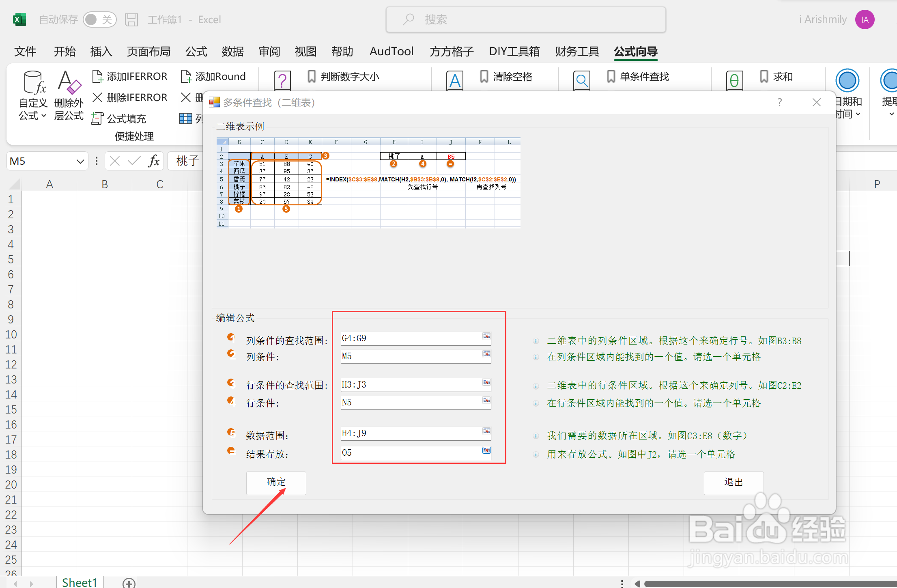Open the AudTool ribbon tab
Image resolution: width=897 pixels, height=588 pixels.
(391, 52)
